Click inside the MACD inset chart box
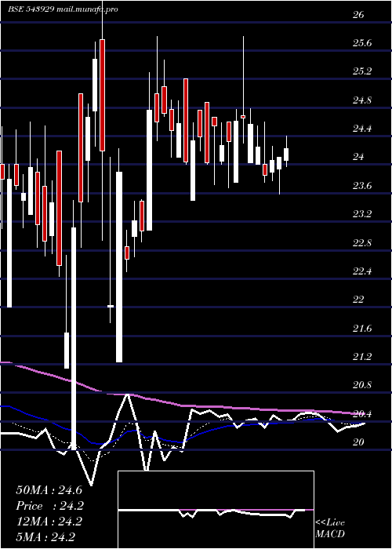The image size is (392, 549). click(216, 510)
